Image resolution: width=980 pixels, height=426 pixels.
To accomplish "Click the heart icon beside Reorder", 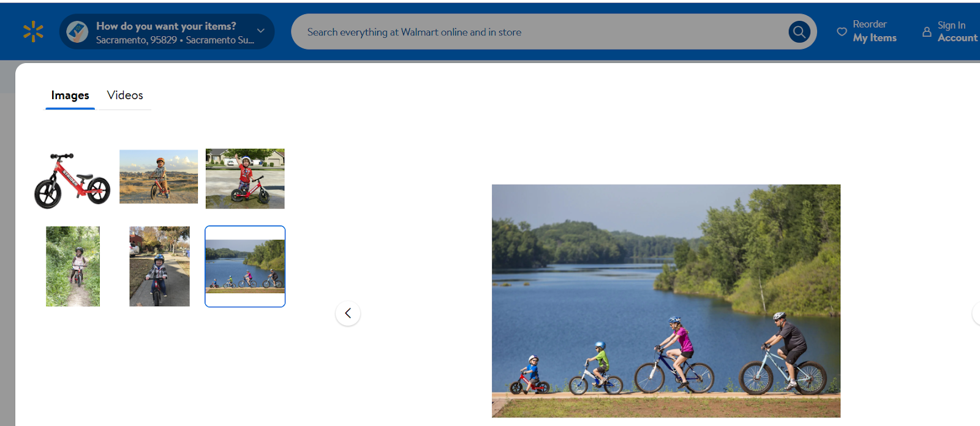I will 842,32.
